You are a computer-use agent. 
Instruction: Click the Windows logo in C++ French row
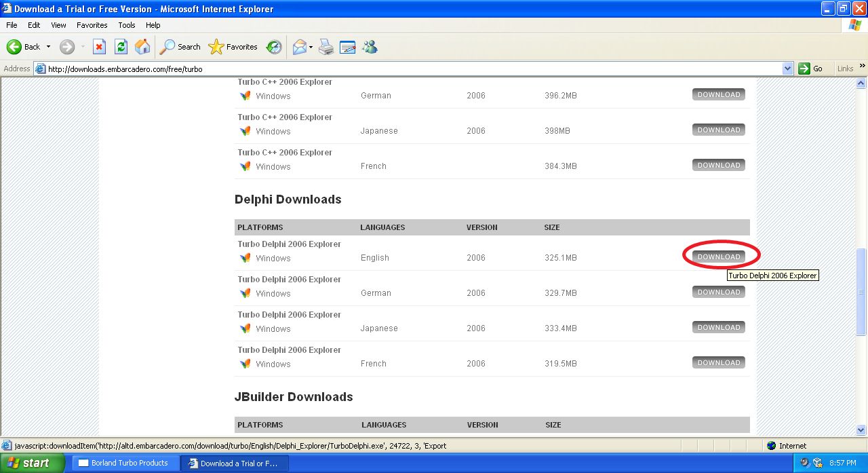click(245, 166)
